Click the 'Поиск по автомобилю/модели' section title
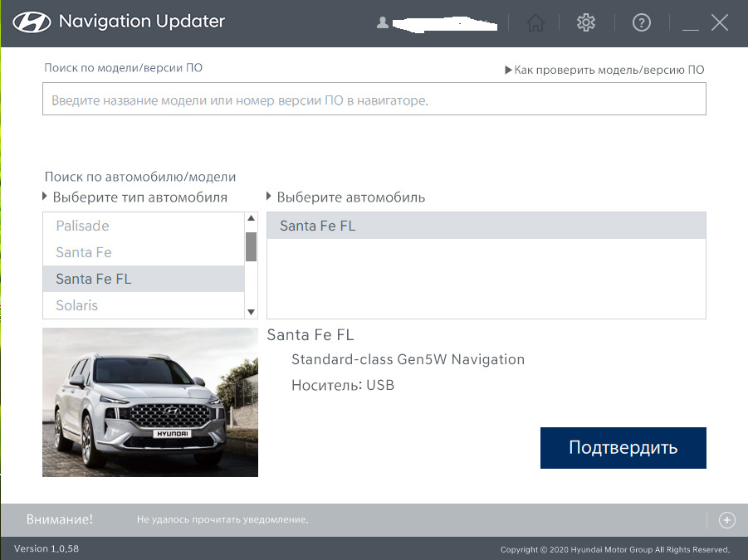 pyautogui.click(x=140, y=177)
